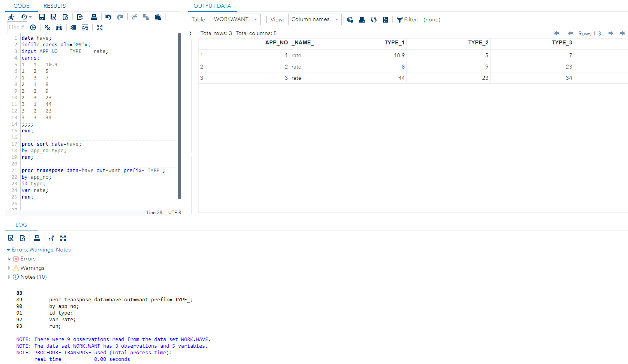Viewport: 628px width, 364px height.
Task: Click the TYPE_1 column header
Action: point(394,42)
